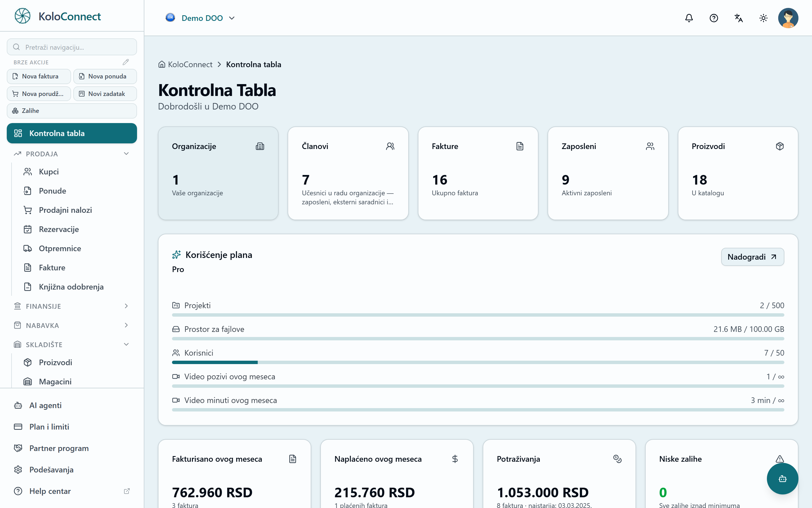Open AI agenti
Viewport: 812px width, 508px height.
click(72, 405)
